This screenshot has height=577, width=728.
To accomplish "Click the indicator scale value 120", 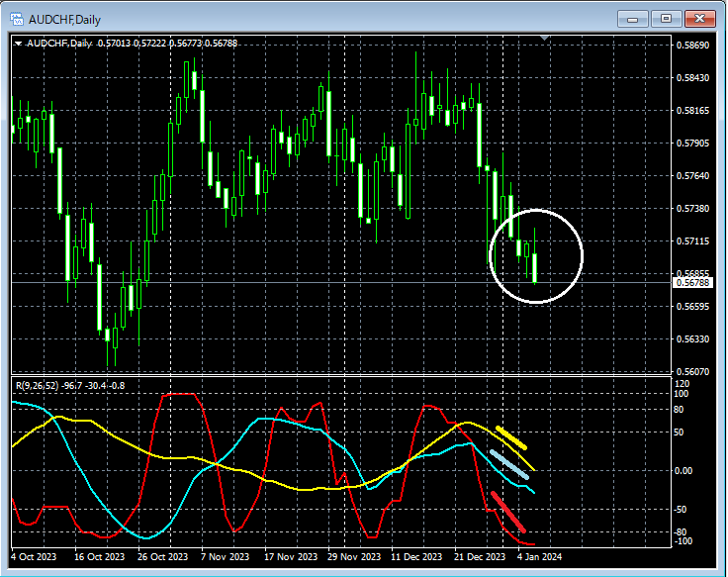I will coord(682,384).
